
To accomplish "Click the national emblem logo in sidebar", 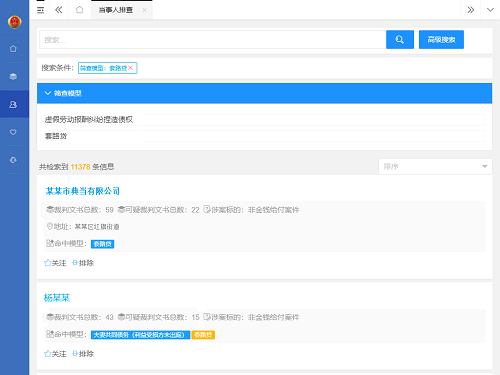I will coord(14,22).
